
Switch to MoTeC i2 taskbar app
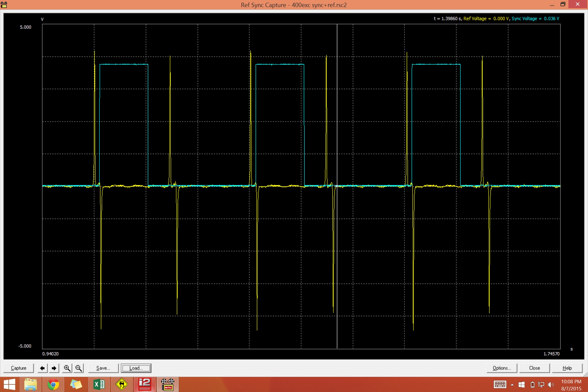coord(145,384)
